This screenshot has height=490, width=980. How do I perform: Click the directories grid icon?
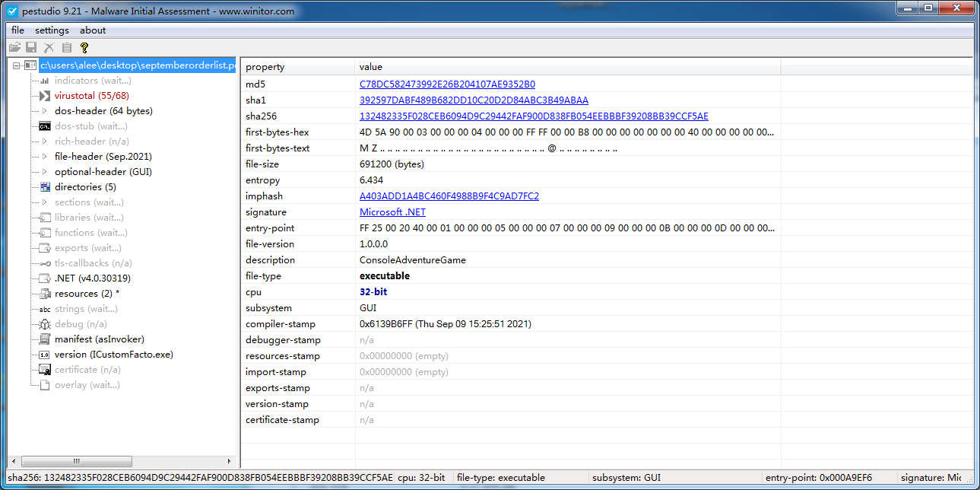45,187
